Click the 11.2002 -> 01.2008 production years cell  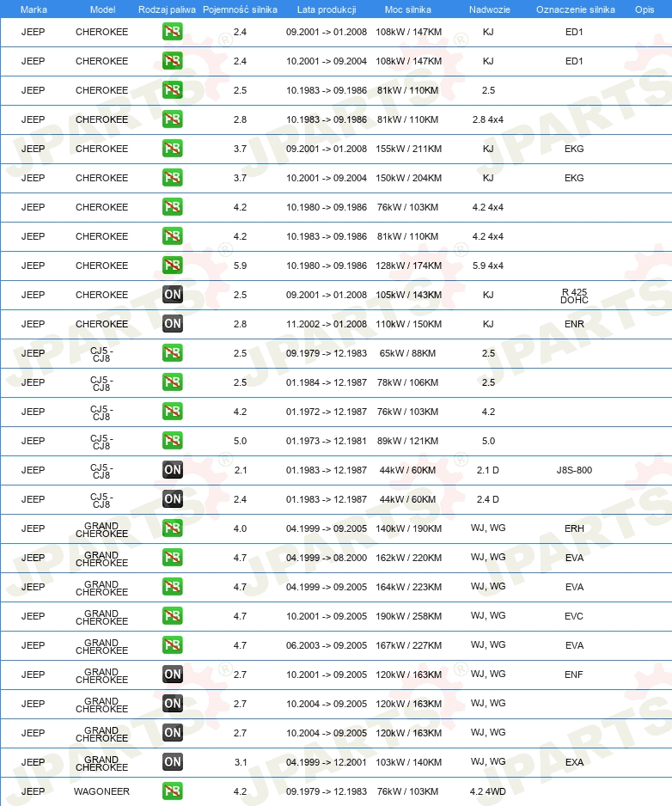(x=327, y=324)
